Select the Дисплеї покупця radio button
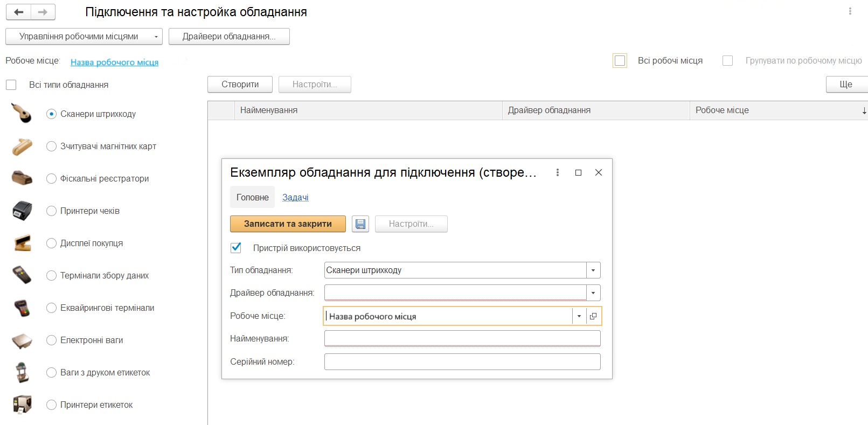 pos(52,243)
